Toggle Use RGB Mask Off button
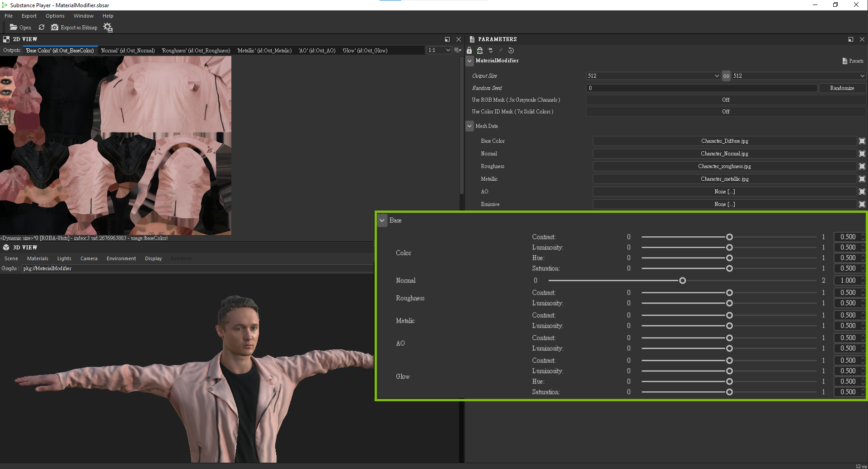 (x=726, y=100)
